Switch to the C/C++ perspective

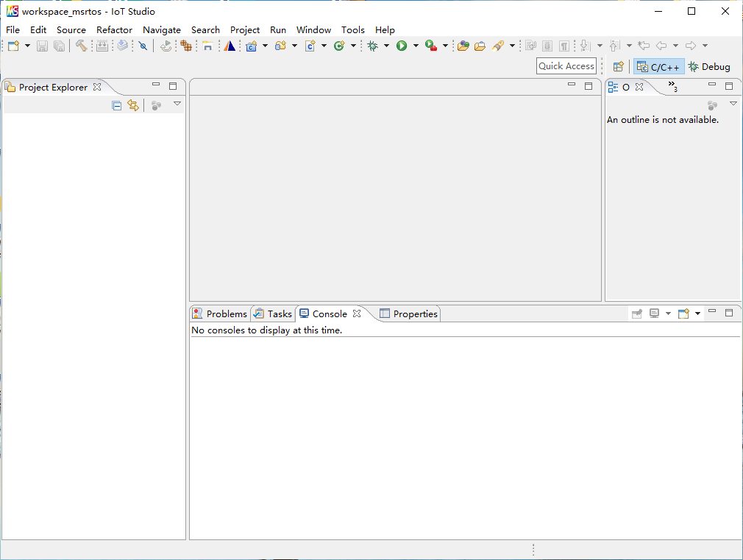click(658, 67)
